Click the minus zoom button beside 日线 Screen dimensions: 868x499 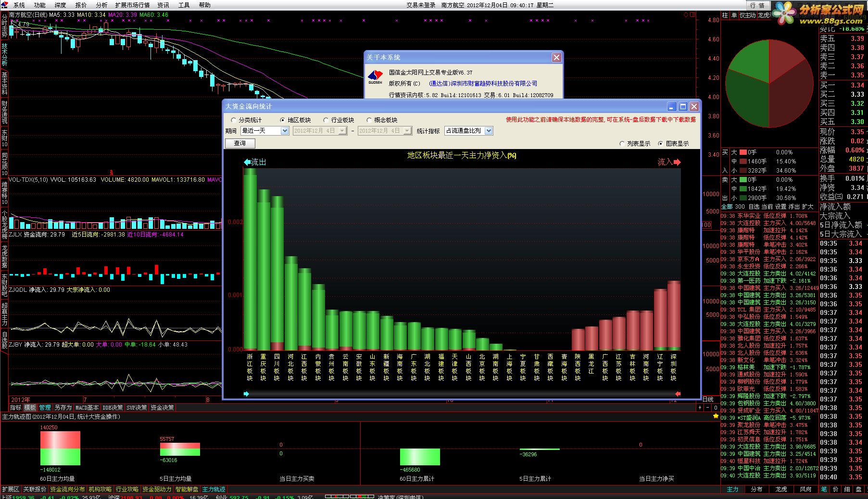point(707,407)
